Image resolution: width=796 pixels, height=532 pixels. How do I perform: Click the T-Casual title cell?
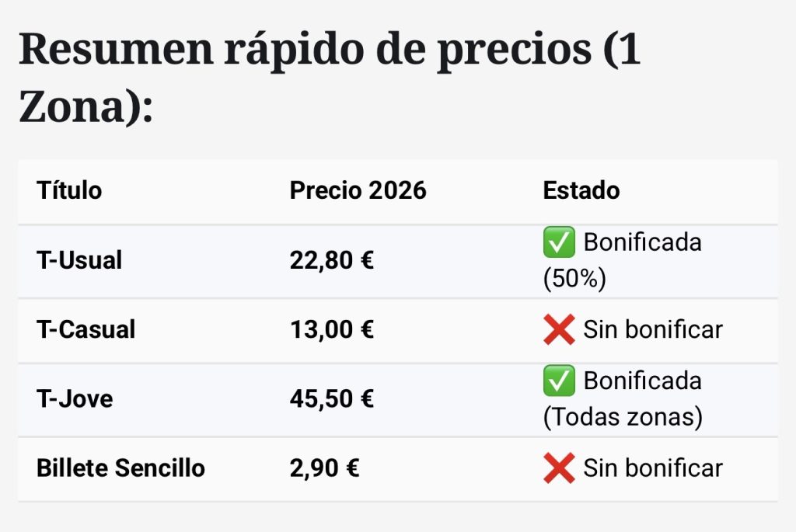click(x=86, y=329)
